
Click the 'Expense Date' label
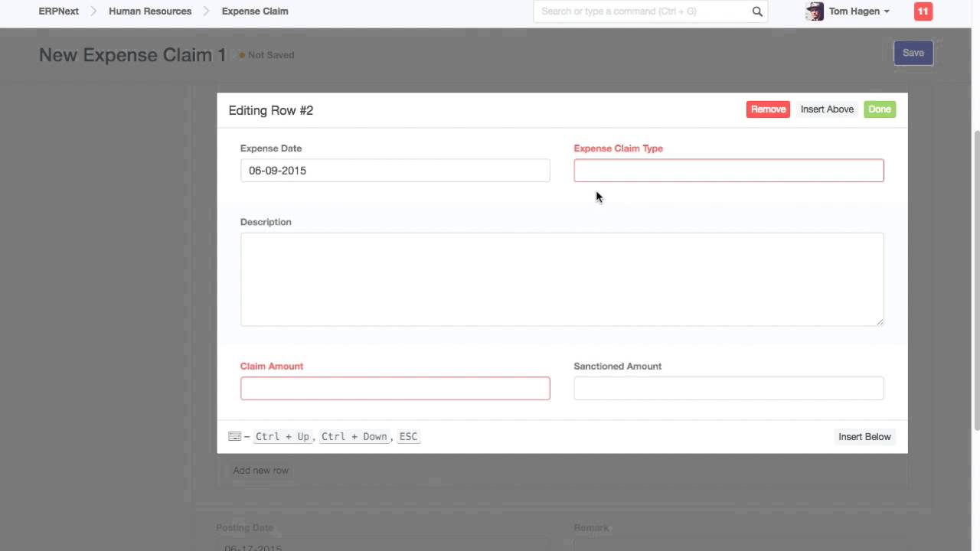point(271,148)
